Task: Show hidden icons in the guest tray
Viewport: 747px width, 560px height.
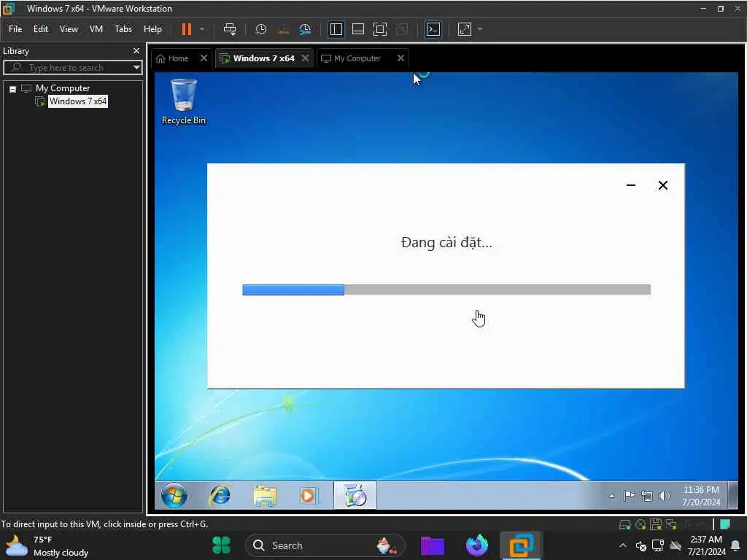Action: pyautogui.click(x=611, y=496)
